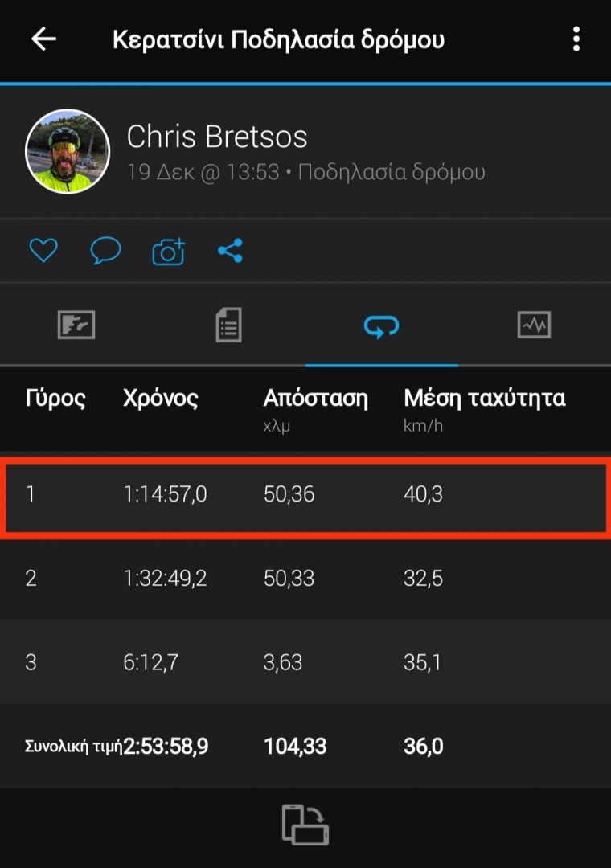Share the activity via share icon
611x868 pixels.
pos(230,252)
